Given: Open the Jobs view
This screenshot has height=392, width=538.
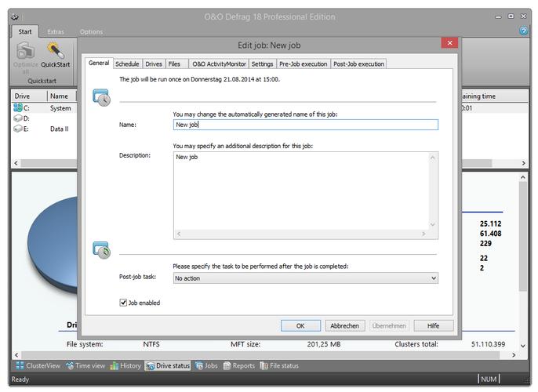Looking at the screenshot, I should tap(206, 365).
